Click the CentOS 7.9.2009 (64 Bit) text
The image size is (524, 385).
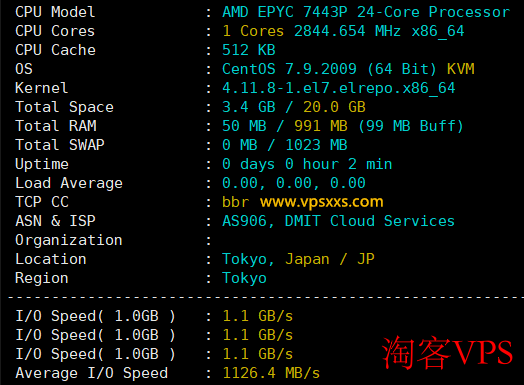(330, 69)
